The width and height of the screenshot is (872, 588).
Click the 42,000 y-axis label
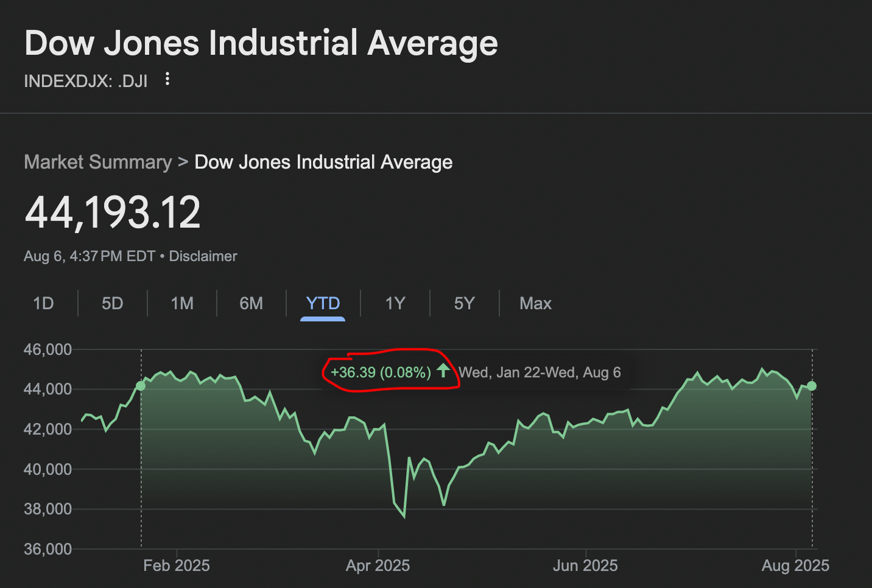click(x=47, y=429)
